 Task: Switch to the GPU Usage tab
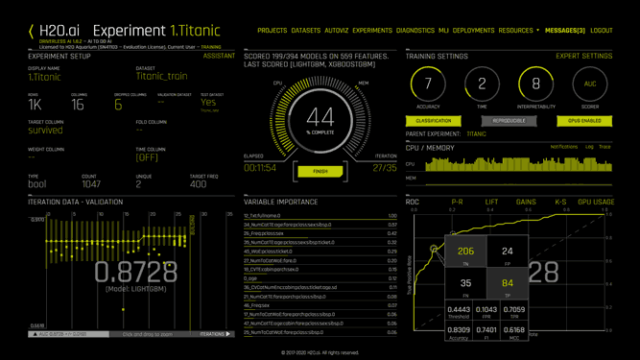click(x=596, y=202)
